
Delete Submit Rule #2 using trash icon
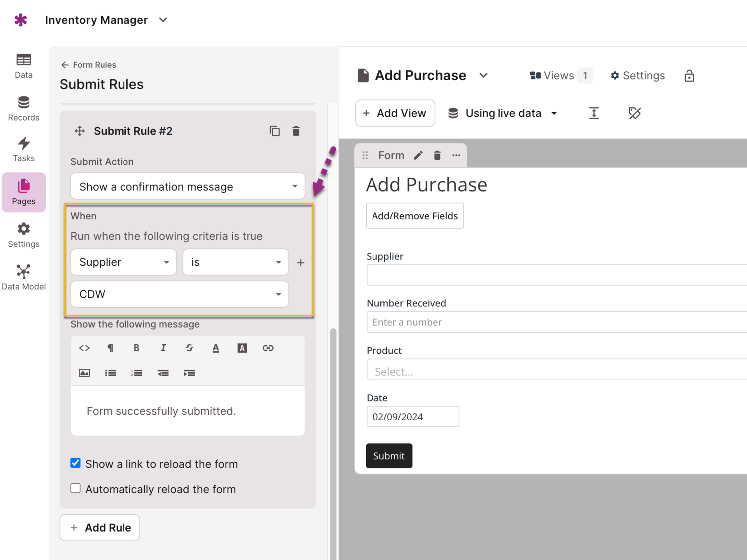[x=296, y=131]
